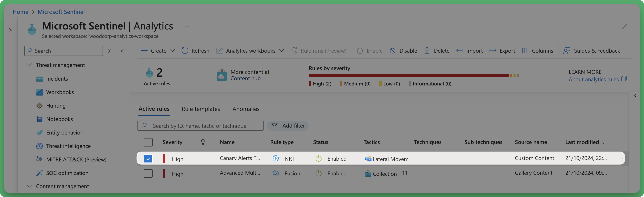Switch to the Anomalies tab
The width and height of the screenshot is (644, 197).
tap(246, 109)
